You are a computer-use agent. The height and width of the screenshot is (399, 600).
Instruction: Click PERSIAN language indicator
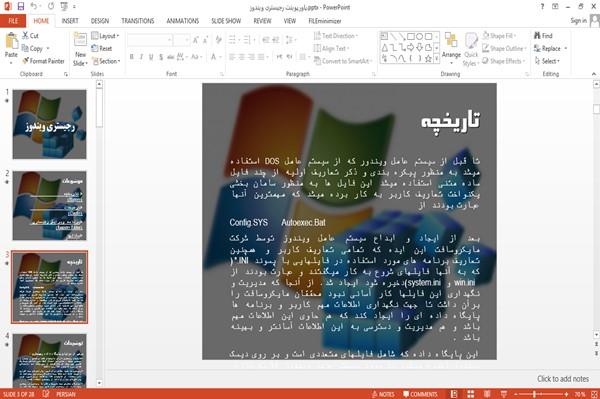(66, 394)
